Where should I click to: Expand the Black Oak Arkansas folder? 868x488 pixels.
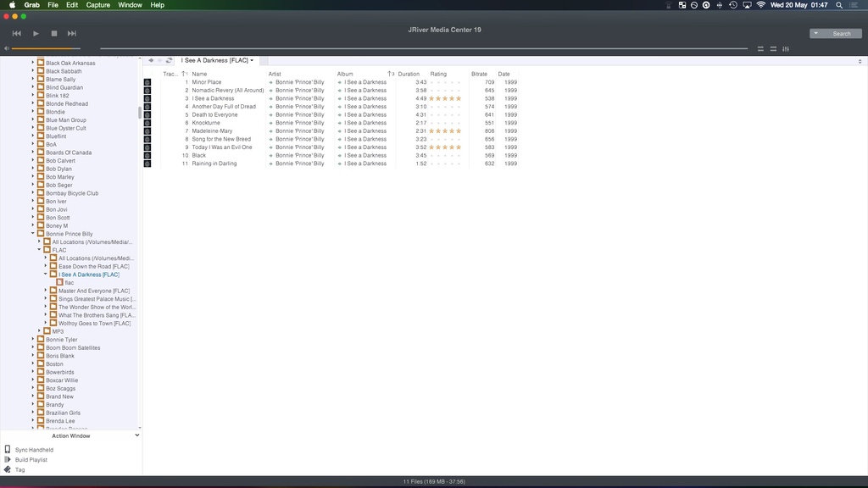[x=33, y=63]
